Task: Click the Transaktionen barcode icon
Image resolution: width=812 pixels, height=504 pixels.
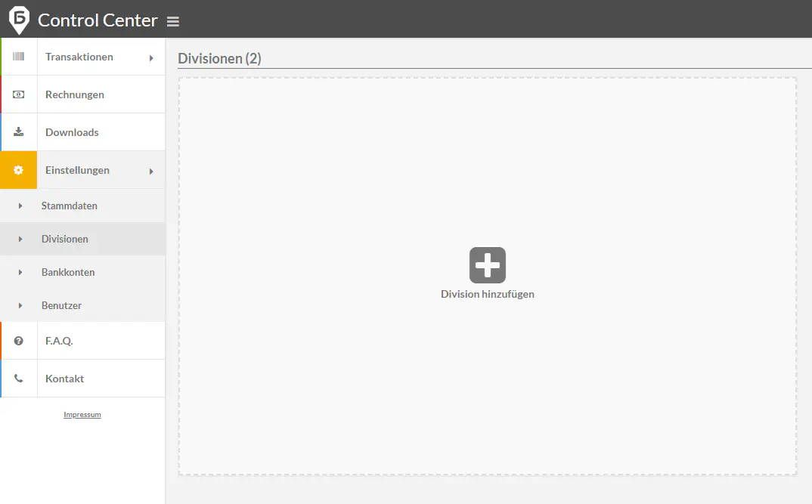Action: point(19,57)
